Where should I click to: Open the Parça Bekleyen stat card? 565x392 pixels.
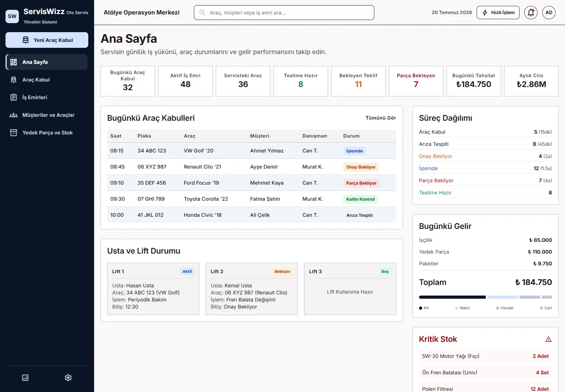coord(416,81)
